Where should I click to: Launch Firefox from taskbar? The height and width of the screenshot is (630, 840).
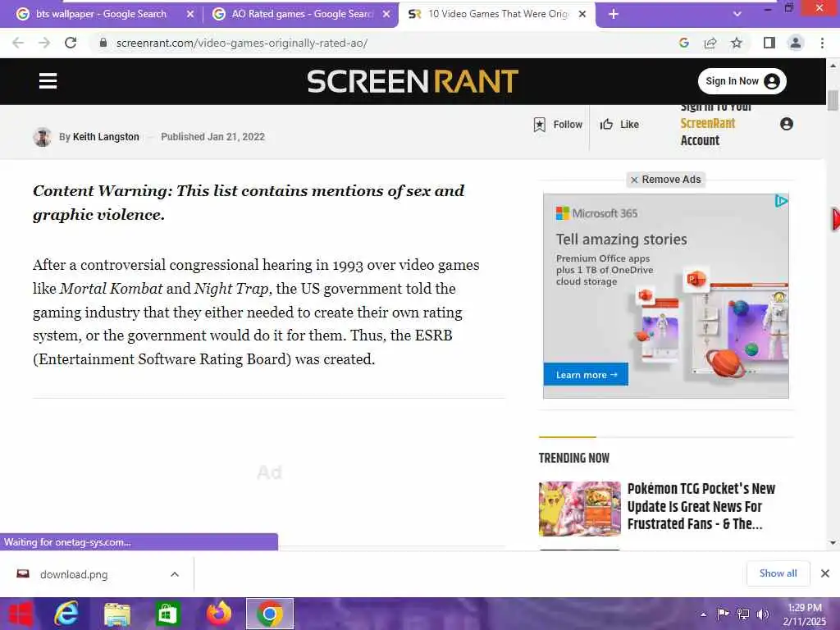point(218,614)
